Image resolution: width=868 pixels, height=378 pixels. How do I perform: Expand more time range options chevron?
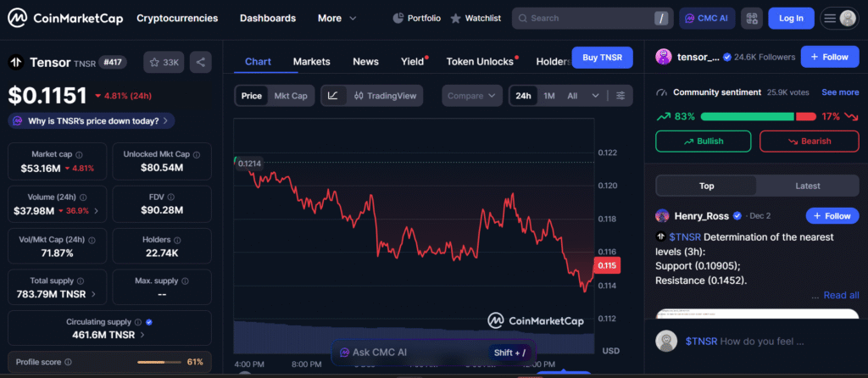596,96
